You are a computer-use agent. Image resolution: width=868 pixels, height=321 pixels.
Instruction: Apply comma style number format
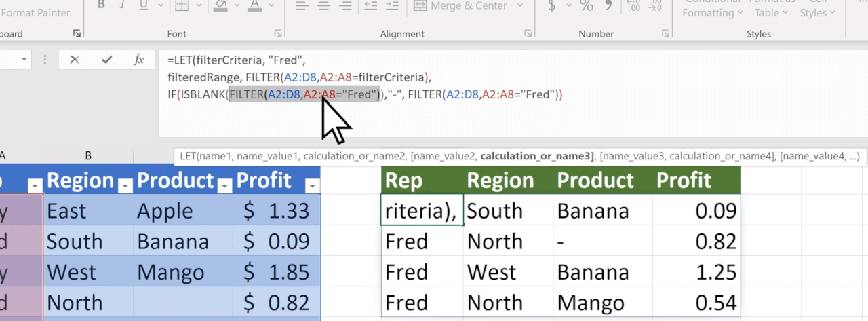coord(608,6)
